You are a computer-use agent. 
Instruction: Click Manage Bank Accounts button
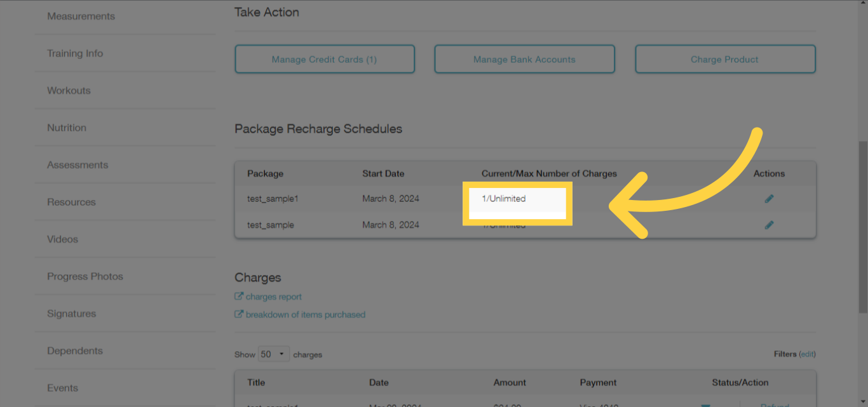tap(524, 60)
